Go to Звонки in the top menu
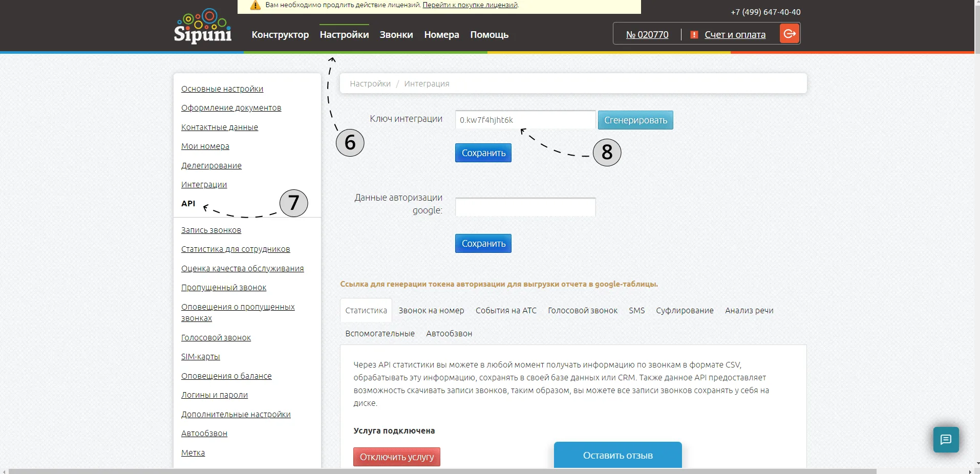This screenshot has width=980, height=474. click(x=396, y=35)
